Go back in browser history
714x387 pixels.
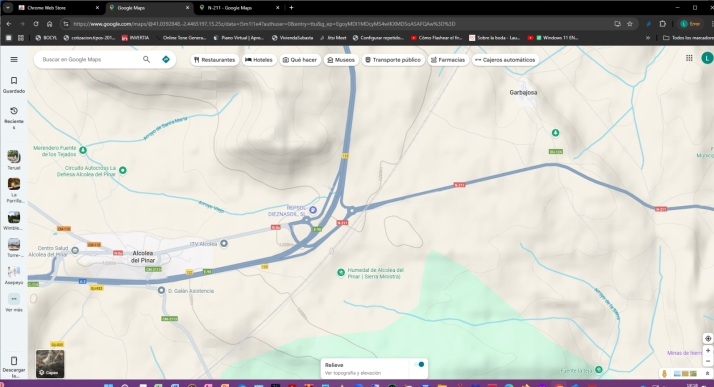coord(9,24)
